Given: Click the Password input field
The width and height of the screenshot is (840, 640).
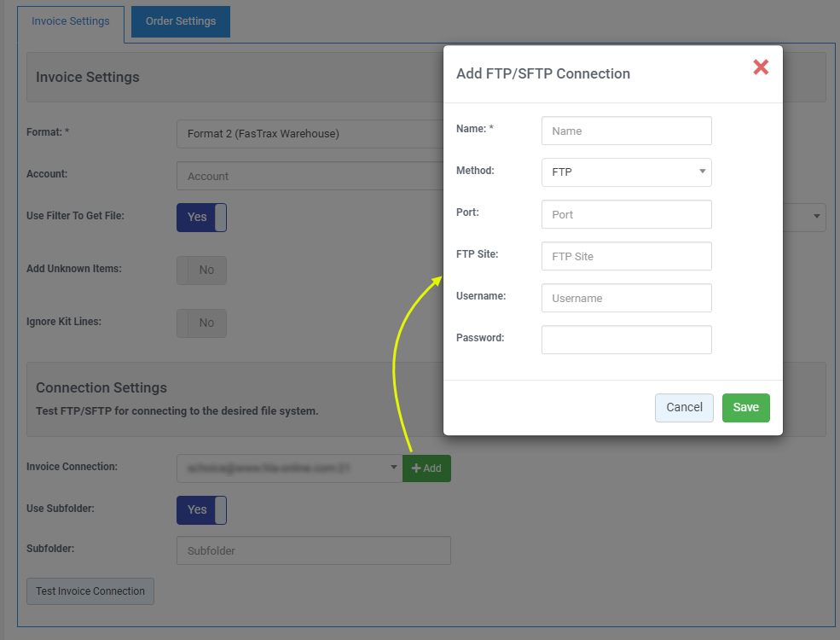Looking at the screenshot, I should 626,340.
